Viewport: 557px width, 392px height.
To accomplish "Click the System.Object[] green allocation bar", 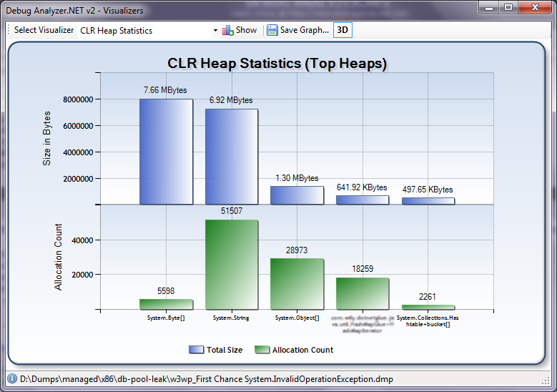I will click(x=297, y=284).
